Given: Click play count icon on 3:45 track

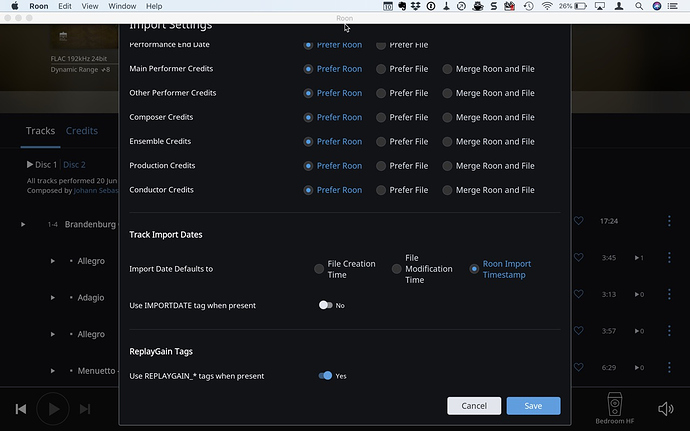Looking at the screenshot, I should click(639, 258).
